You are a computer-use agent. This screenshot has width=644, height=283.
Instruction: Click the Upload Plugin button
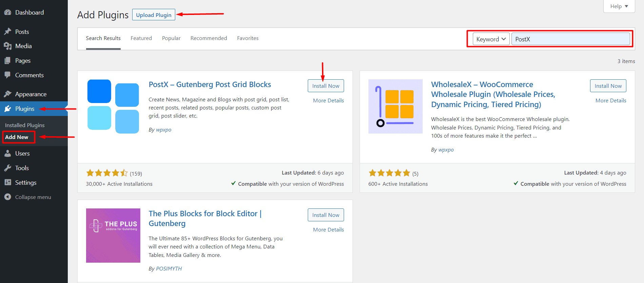point(154,15)
